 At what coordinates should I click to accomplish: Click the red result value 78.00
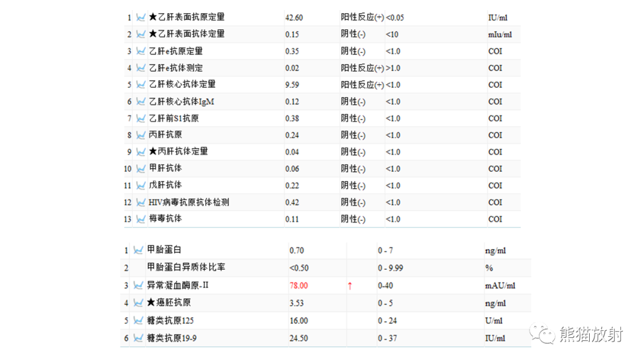coord(299,286)
